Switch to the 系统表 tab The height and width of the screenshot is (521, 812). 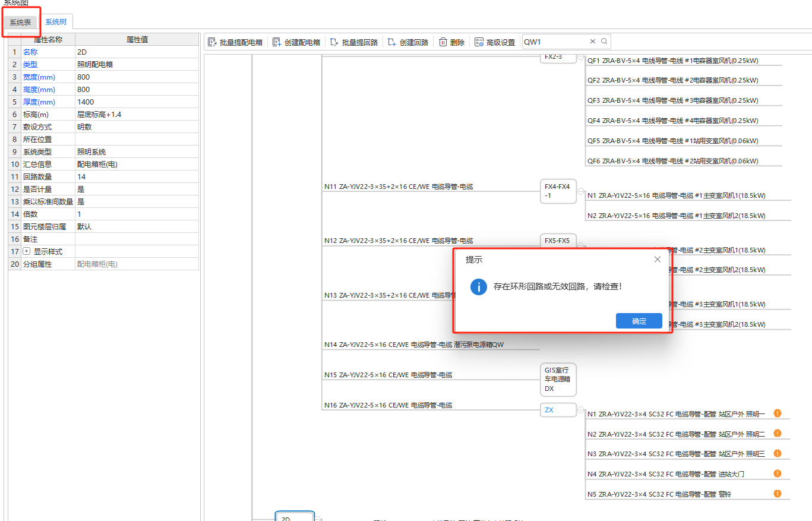tap(20, 23)
